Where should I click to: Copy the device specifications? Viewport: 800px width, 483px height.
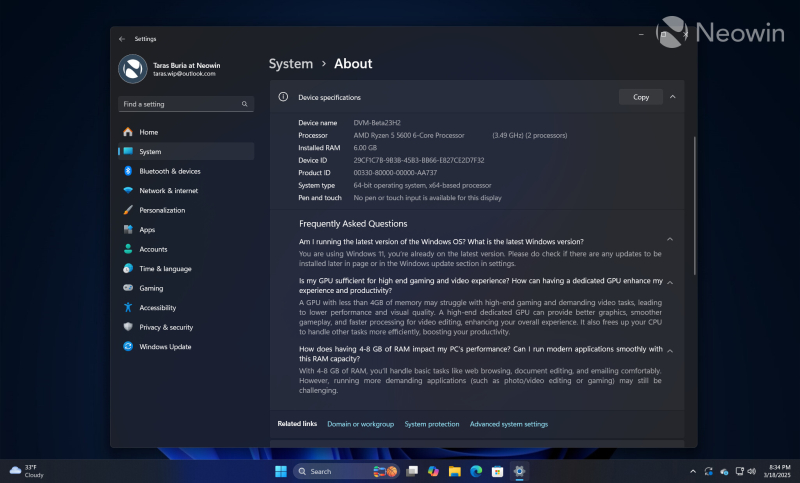(641, 97)
